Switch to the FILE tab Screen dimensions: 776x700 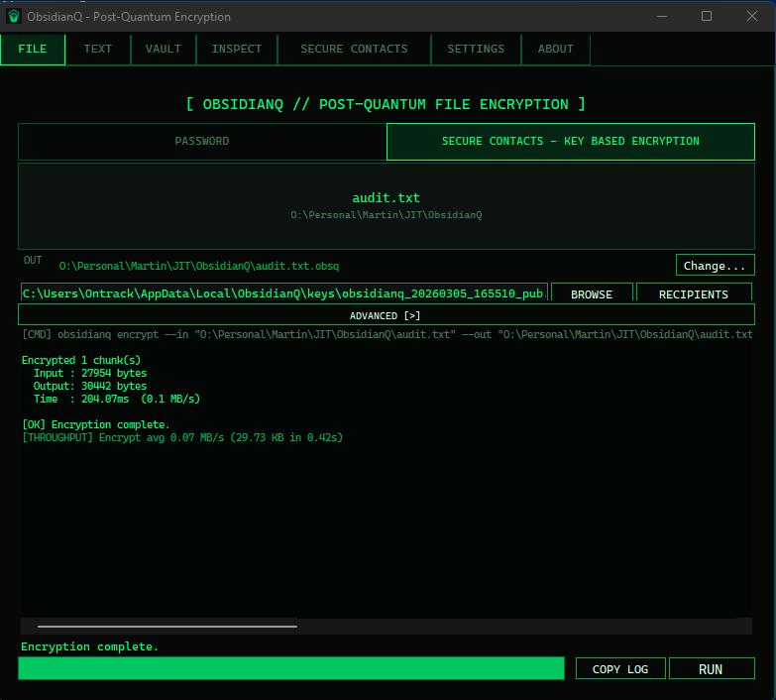pyautogui.click(x=33, y=49)
